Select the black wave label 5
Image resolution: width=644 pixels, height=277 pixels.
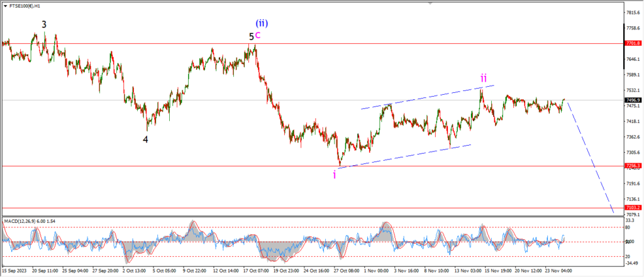pos(252,37)
